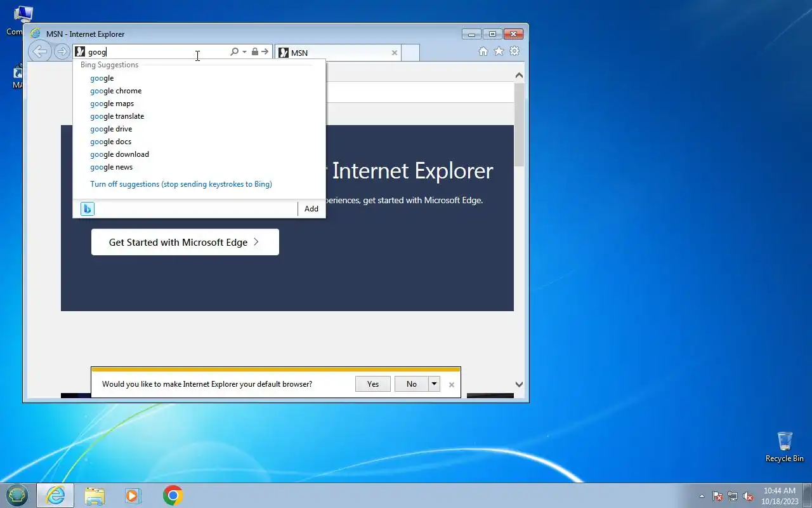Click Internet Explorer taskbar icon
Screen dimensions: 812x508
[x=55, y=495]
